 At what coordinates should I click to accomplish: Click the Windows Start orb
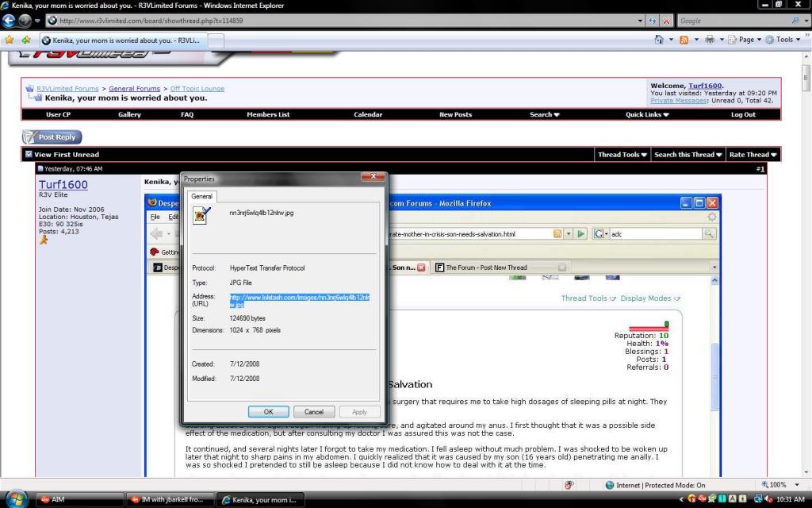[x=16, y=498]
